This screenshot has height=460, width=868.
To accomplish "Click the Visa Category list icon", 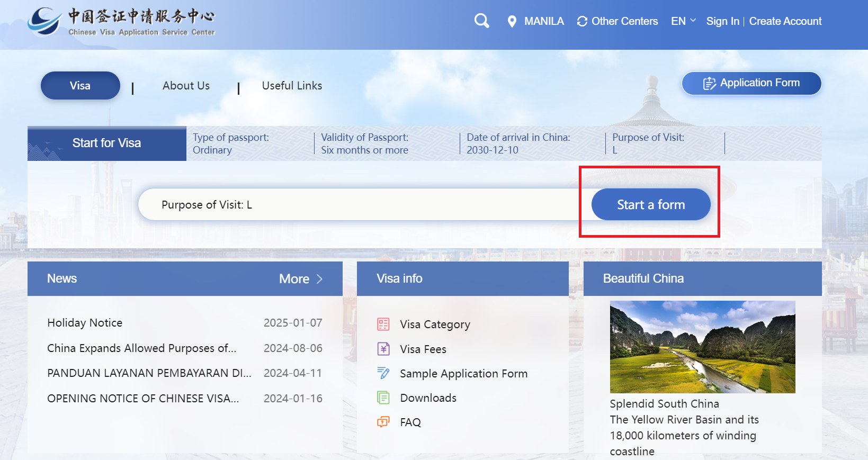I will point(383,324).
